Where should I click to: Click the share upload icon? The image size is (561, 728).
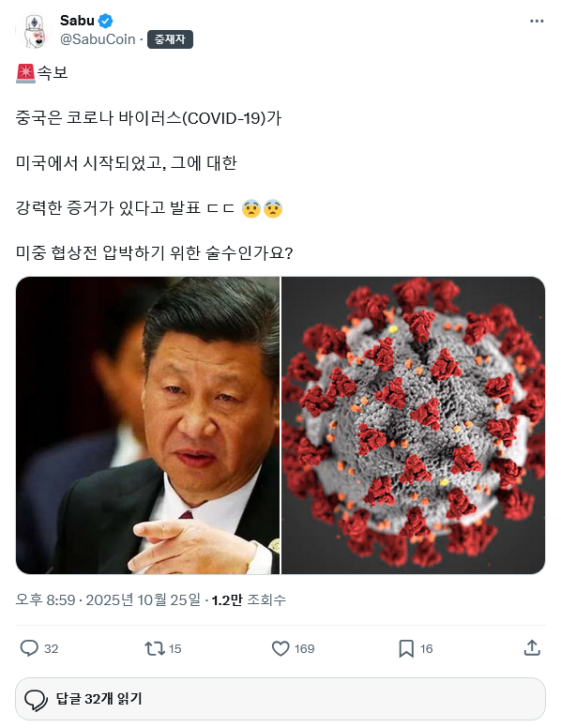532,647
